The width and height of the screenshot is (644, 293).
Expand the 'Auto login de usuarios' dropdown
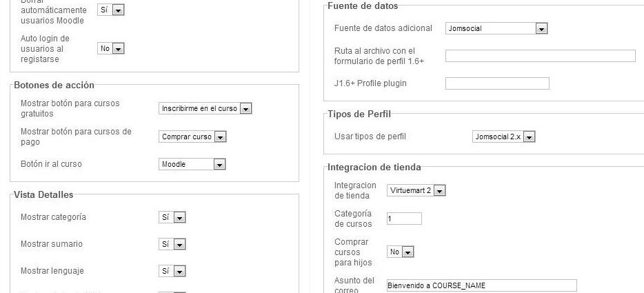tap(110, 49)
